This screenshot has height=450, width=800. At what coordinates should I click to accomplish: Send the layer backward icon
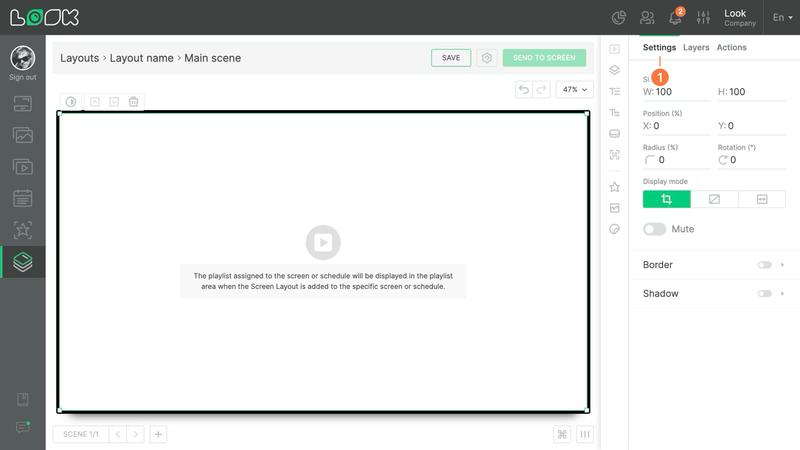[114, 102]
